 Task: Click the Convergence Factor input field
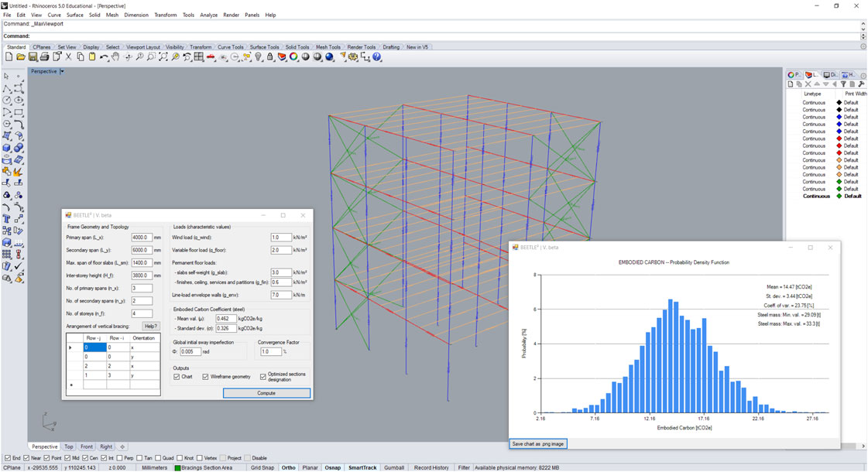coord(271,351)
